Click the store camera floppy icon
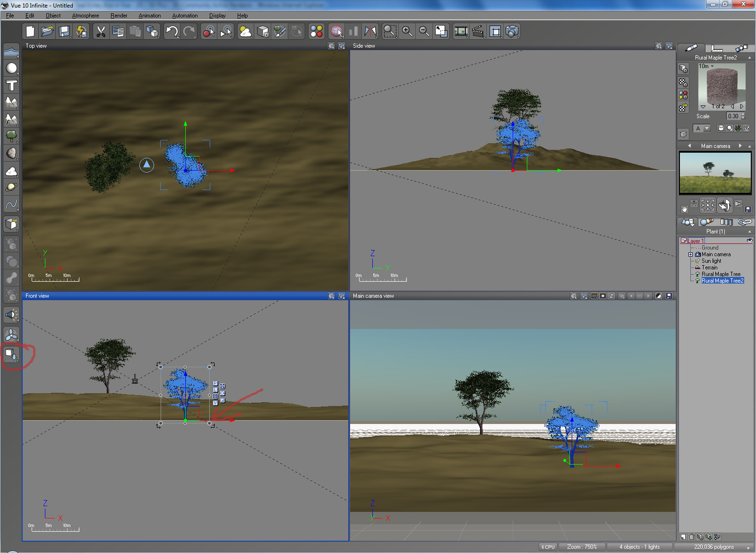Screen dimensions: 756x553 748,209
